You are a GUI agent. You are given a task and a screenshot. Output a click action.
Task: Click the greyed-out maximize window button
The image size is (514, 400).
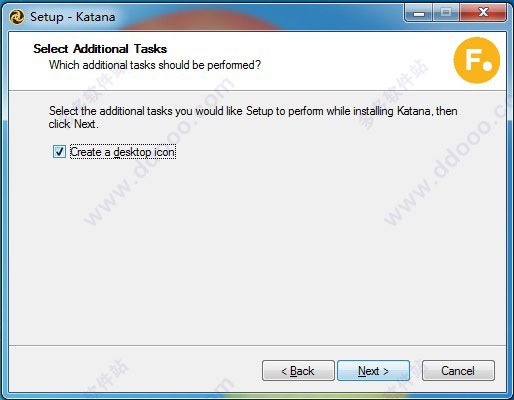pyautogui.click(x=446, y=13)
